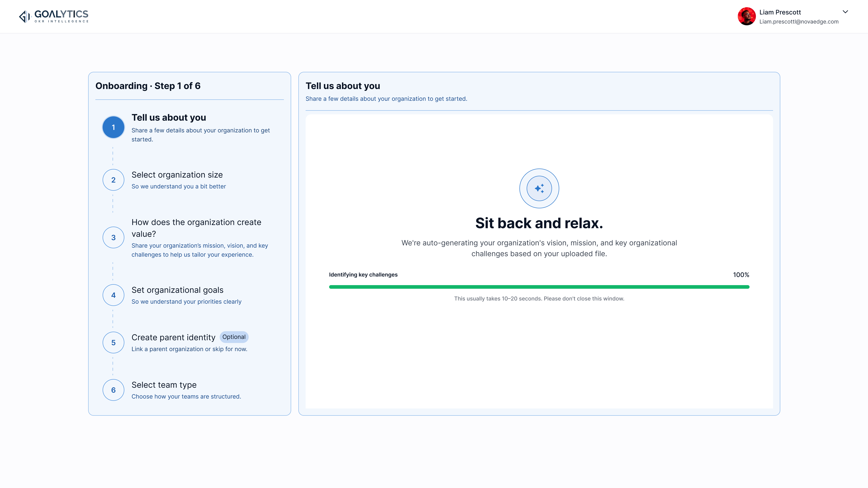Screen dimensions: 868x488
Task: Click the green progress bar
Action: coord(539,287)
